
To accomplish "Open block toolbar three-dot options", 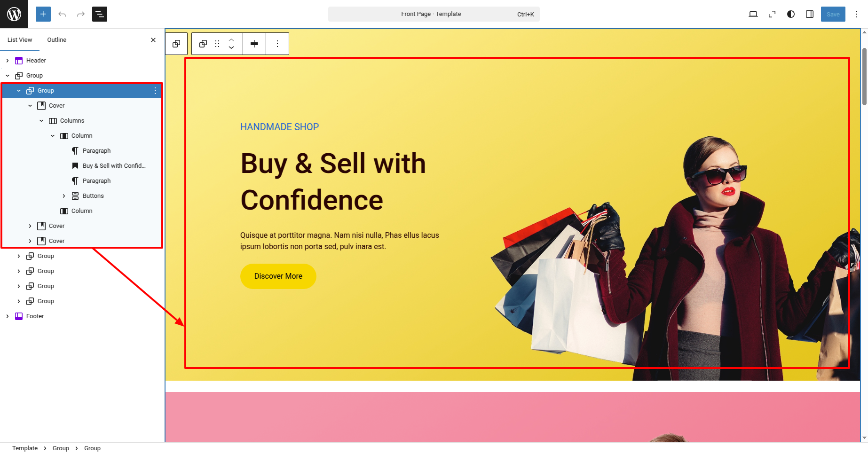I will 277,44.
